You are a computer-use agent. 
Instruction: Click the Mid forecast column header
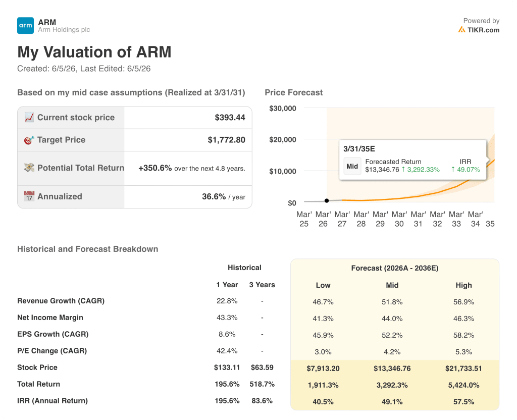[x=392, y=285]
